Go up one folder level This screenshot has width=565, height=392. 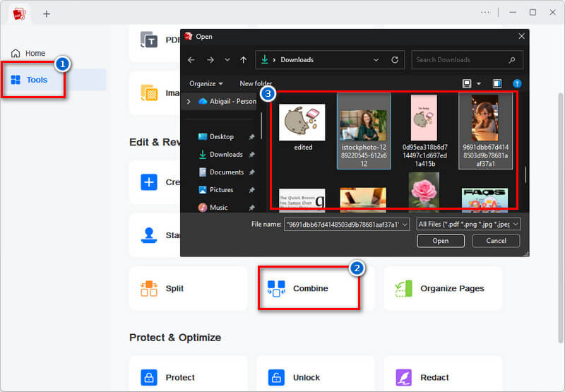click(x=244, y=60)
